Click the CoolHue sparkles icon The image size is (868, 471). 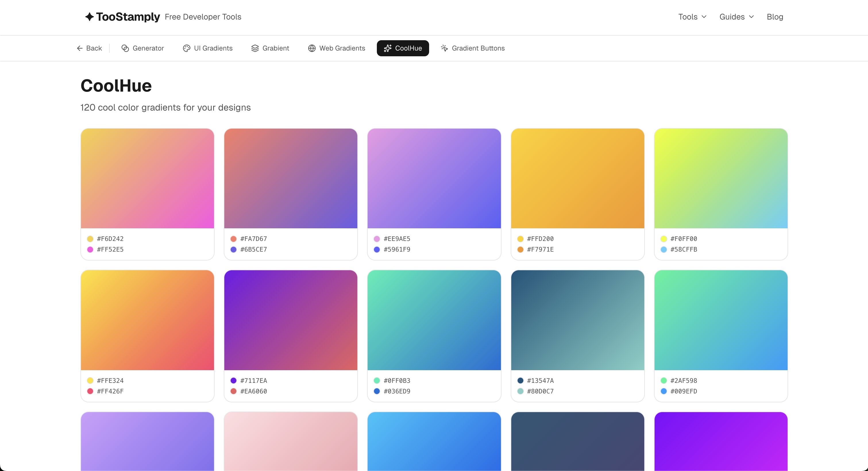(x=387, y=48)
